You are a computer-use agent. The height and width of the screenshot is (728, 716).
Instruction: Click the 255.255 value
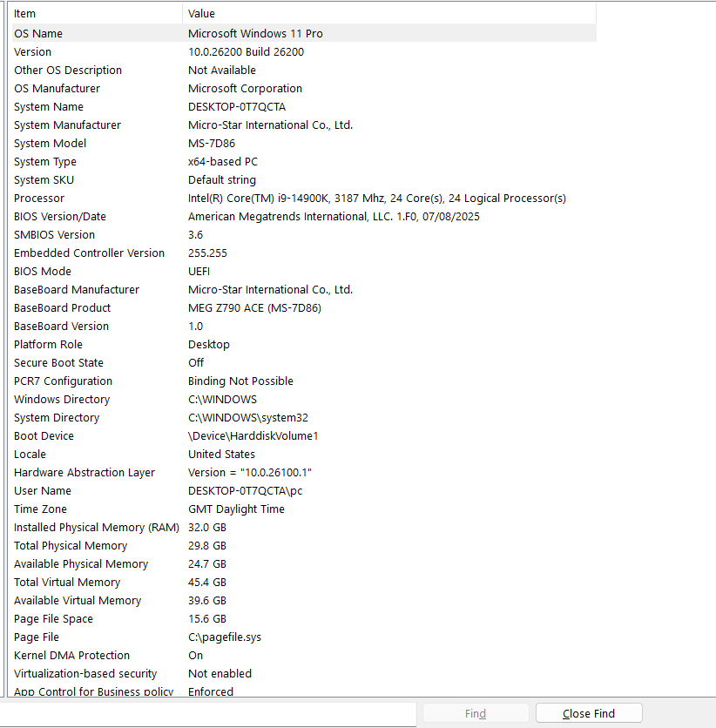click(x=207, y=253)
